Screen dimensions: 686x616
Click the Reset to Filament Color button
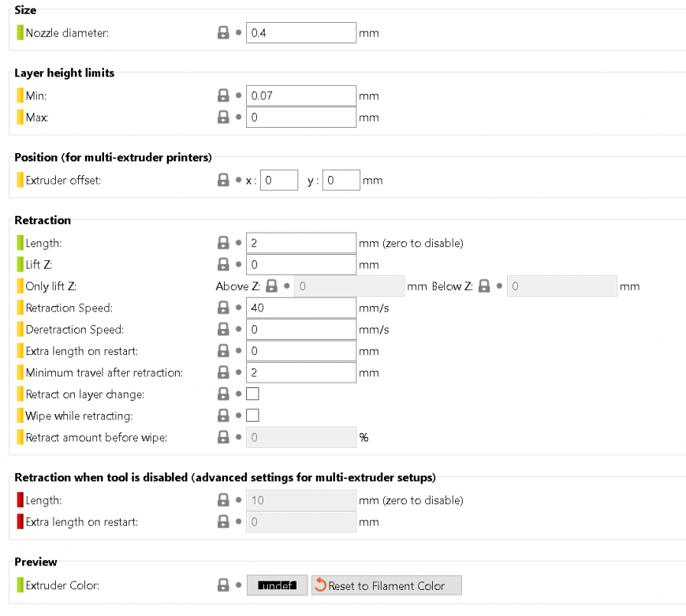386,585
